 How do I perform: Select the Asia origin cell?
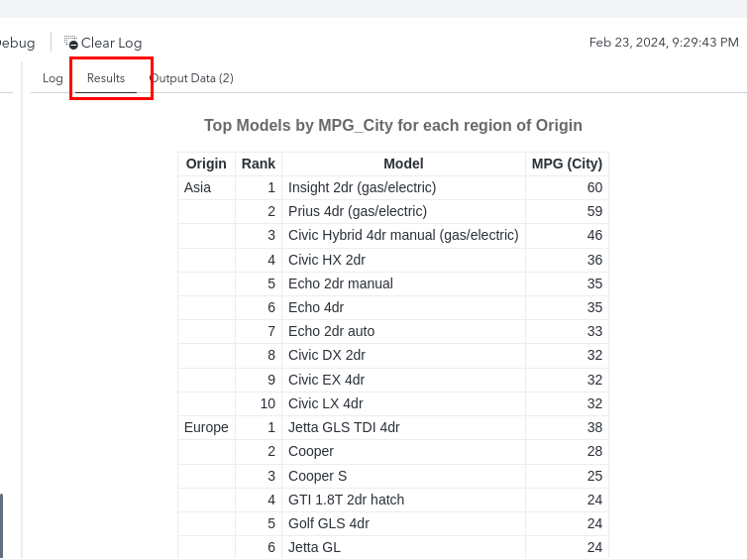197,187
